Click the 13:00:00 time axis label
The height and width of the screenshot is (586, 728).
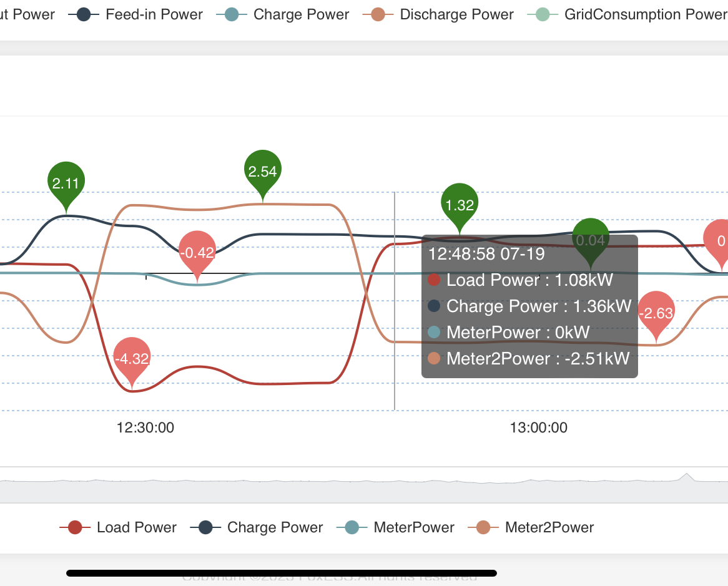[538, 427]
